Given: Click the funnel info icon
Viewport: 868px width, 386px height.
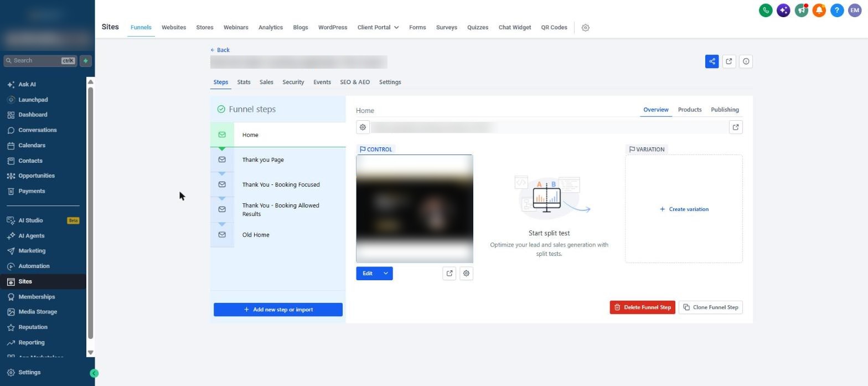Looking at the screenshot, I should point(746,61).
